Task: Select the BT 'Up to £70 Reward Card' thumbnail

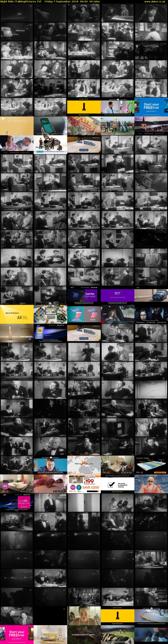Action: (17, 503)
